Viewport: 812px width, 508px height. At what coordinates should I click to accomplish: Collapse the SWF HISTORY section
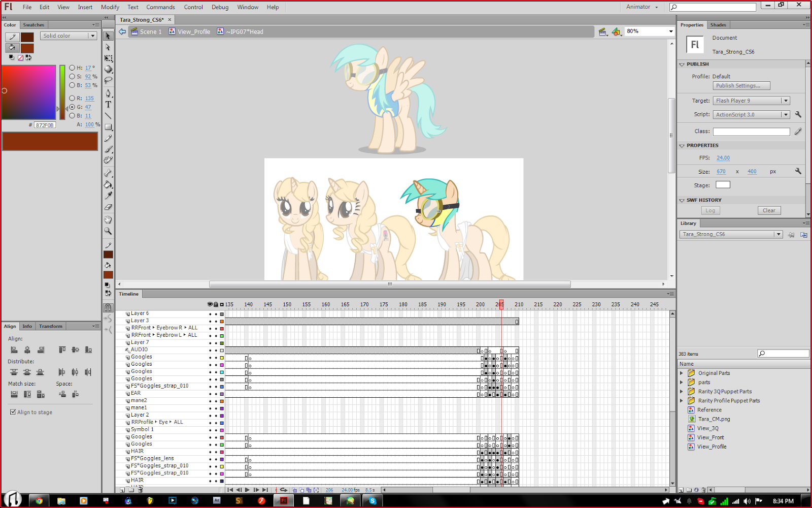(x=682, y=200)
